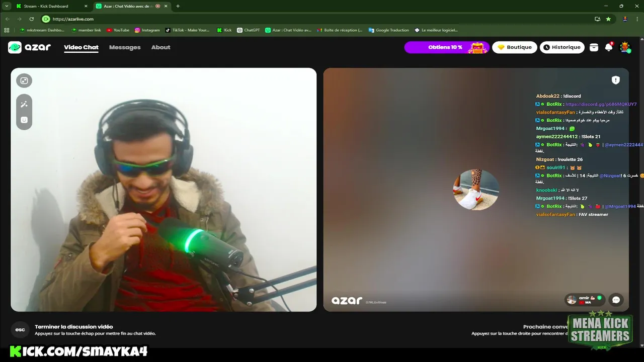Image resolution: width=644 pixels, height=362 pixels.
Task: Open the apps grid in bookmarks bar
Action: 7,30
